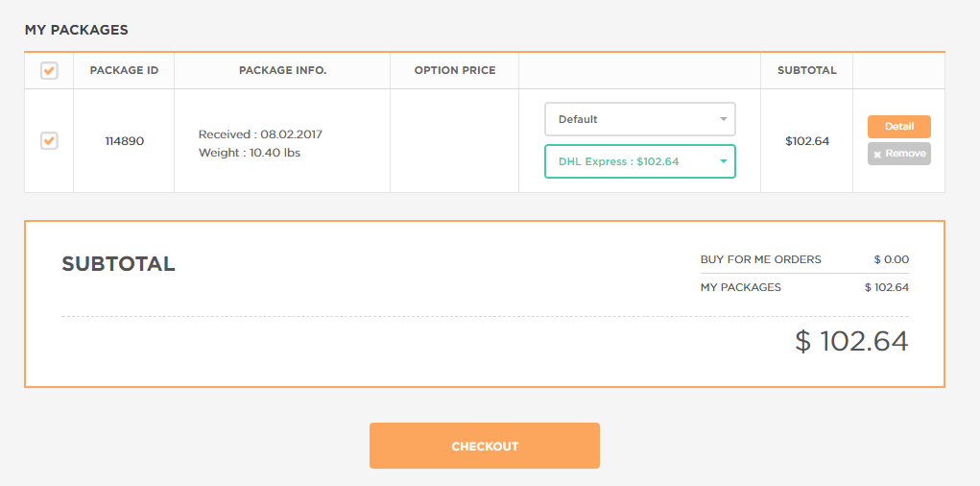The width and height of the screenshot is (980, 486).
Task: Click the Option Price column header
Action: click(x=455, y=71)
